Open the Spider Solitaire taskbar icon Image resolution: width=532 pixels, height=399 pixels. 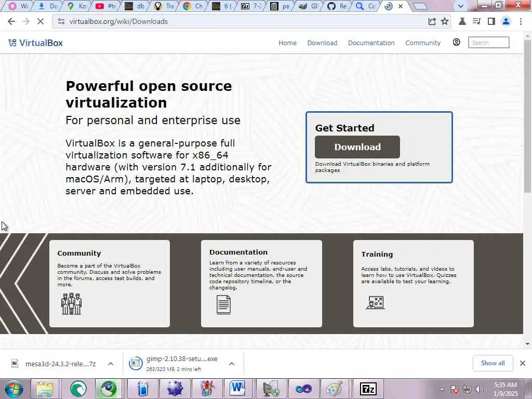click(x=207, y=389)
